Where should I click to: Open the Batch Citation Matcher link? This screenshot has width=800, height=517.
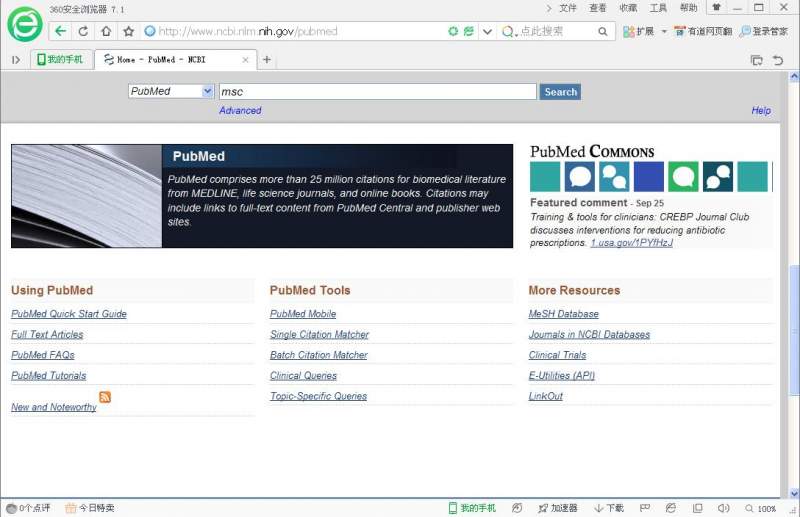(x=319, y=355)
